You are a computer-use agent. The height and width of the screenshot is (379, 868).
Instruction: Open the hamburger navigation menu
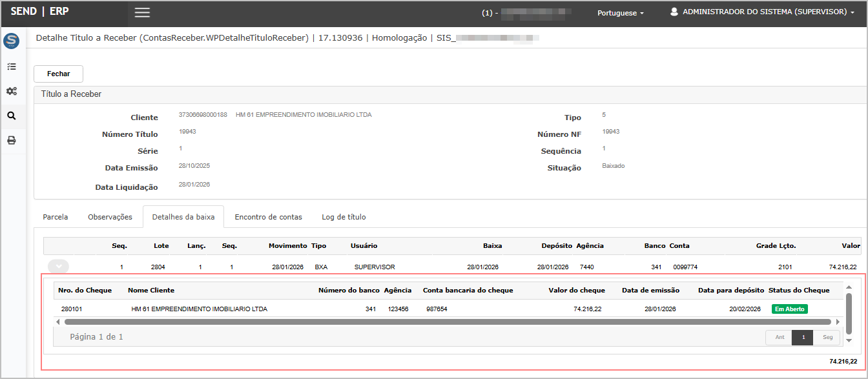click(x=142, y=12)
